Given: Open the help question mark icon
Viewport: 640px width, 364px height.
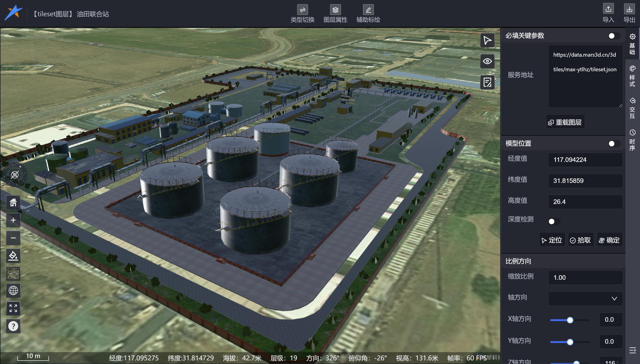Looking at the screenshot, I should point(13,326).
